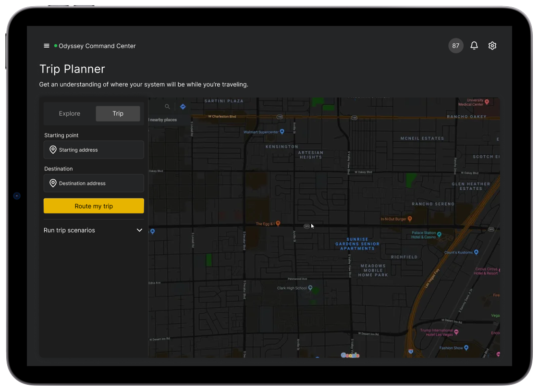Click the map search magnifier icon
Image resolution: width=539 pixels, height=392 pixels.
click(167, 107)
